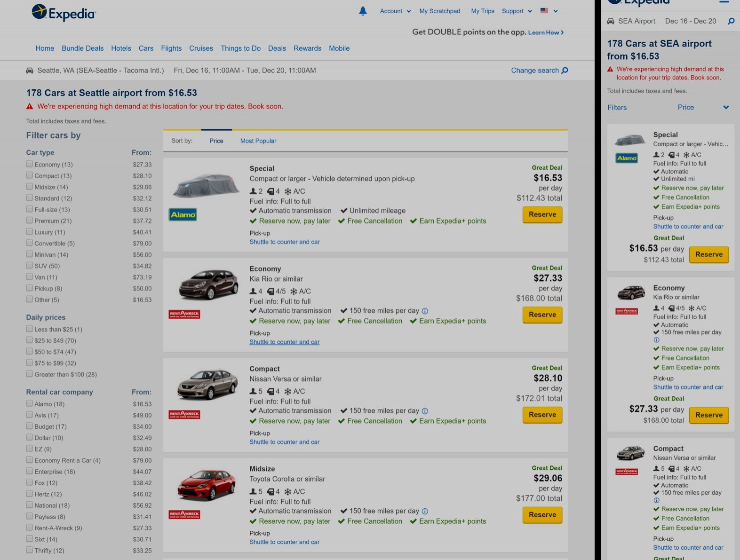Image resolution: width=740 pixels, height=560 pixels.
Task: Open the Bundle Deals navigation item
Action: [x=83, y=48]
